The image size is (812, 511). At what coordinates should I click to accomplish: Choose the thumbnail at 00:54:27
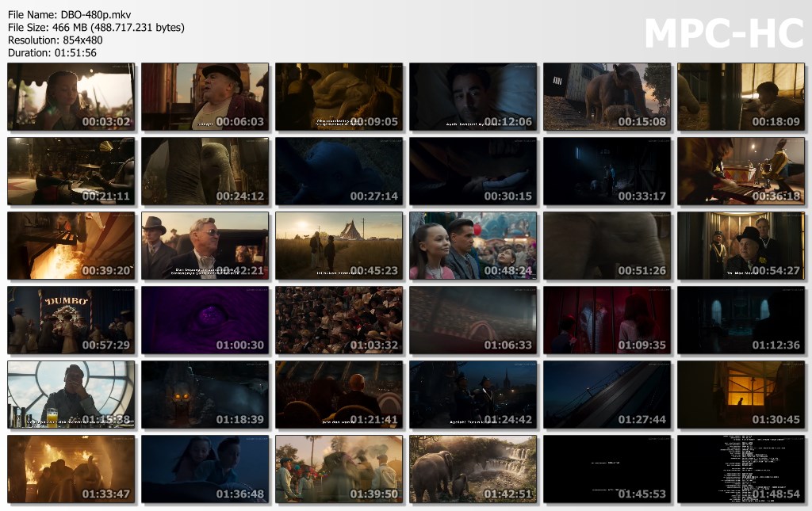click(x=741, y=246)
